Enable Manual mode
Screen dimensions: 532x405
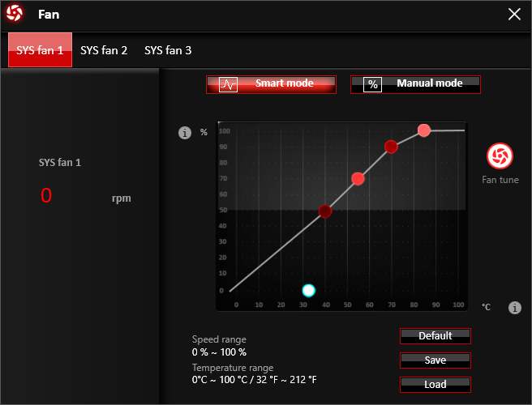click(x=415, y=84)
